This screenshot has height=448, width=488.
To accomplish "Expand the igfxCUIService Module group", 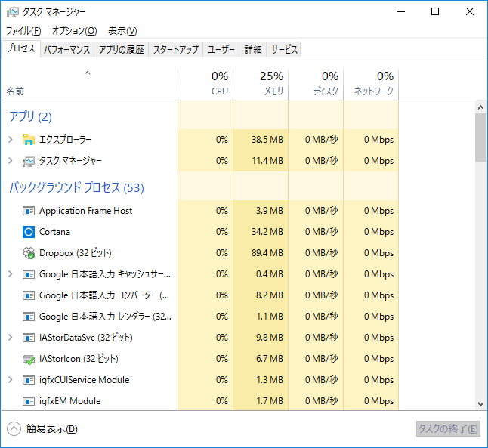I will coord(10,380).
